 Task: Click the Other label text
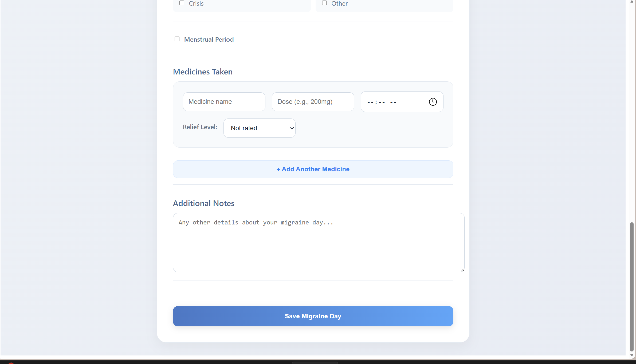click(339, 3)
